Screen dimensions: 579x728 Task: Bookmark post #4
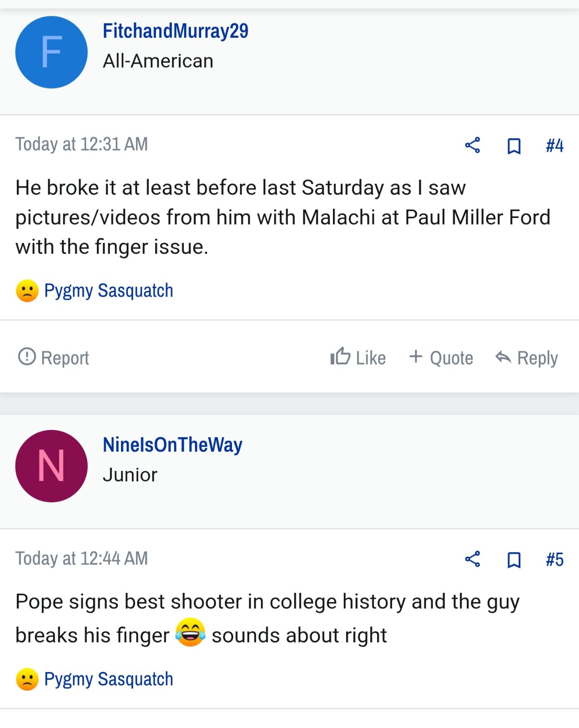coord(514,146)
